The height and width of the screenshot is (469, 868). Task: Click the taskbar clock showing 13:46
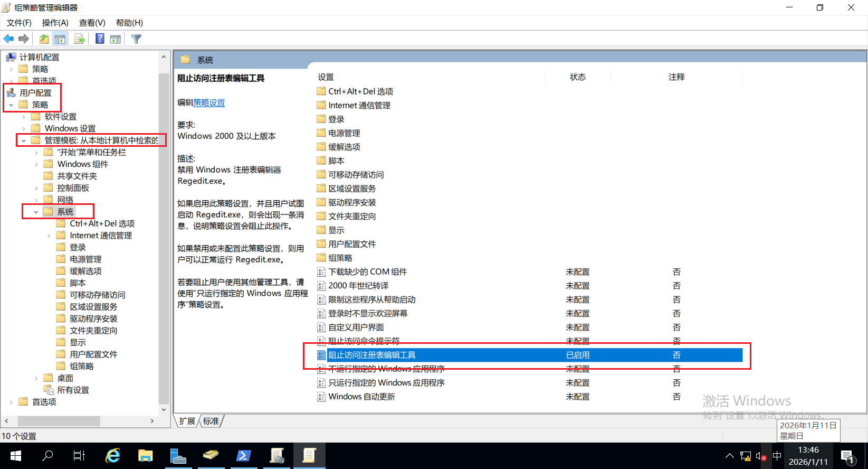(x=808, y=456)
